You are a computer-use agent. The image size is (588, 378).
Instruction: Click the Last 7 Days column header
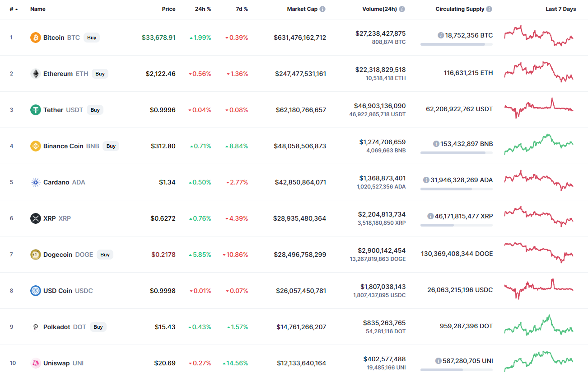[561, 9]
